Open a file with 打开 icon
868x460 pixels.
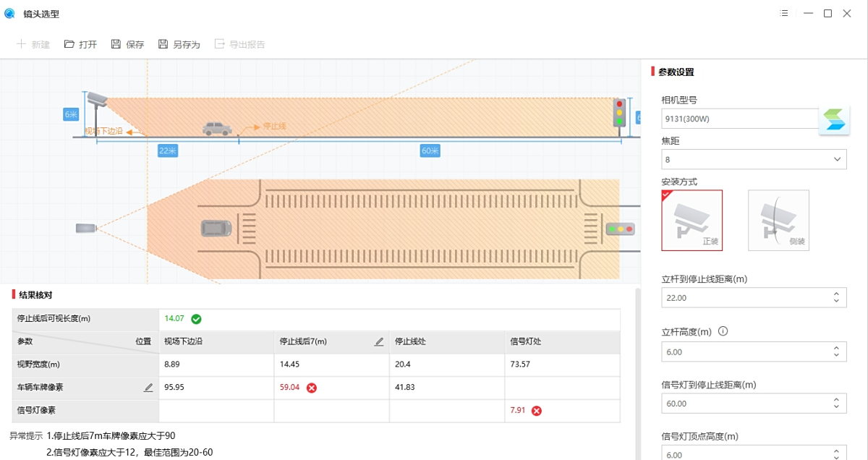(x=69, y=44)
